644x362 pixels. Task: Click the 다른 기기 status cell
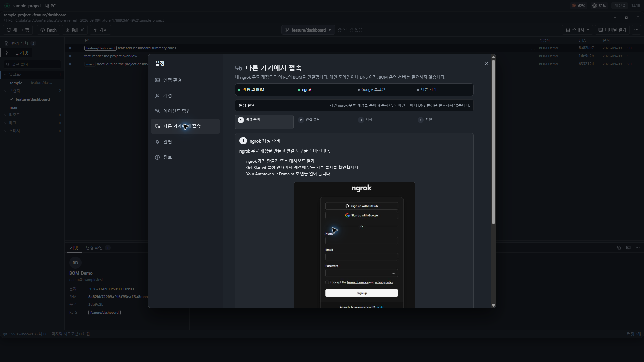click(x=444, y=89)
